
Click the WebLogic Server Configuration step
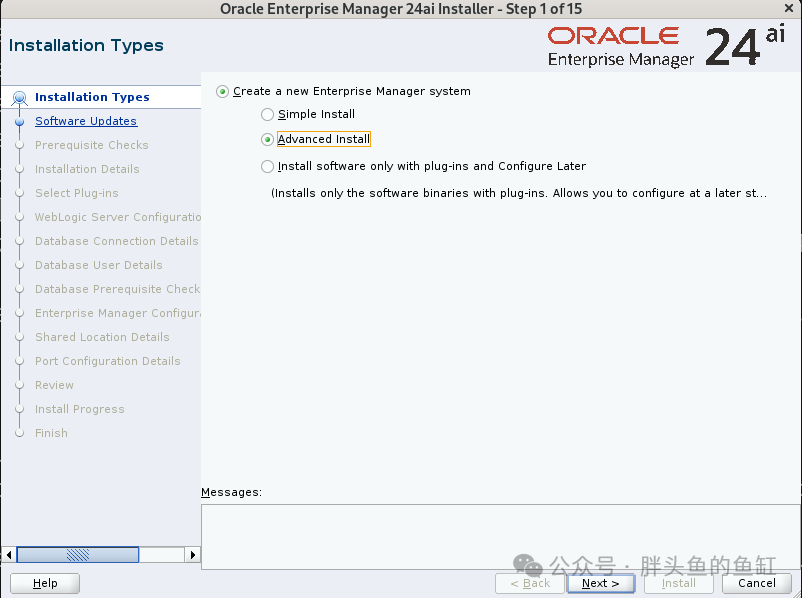(118, 217)
